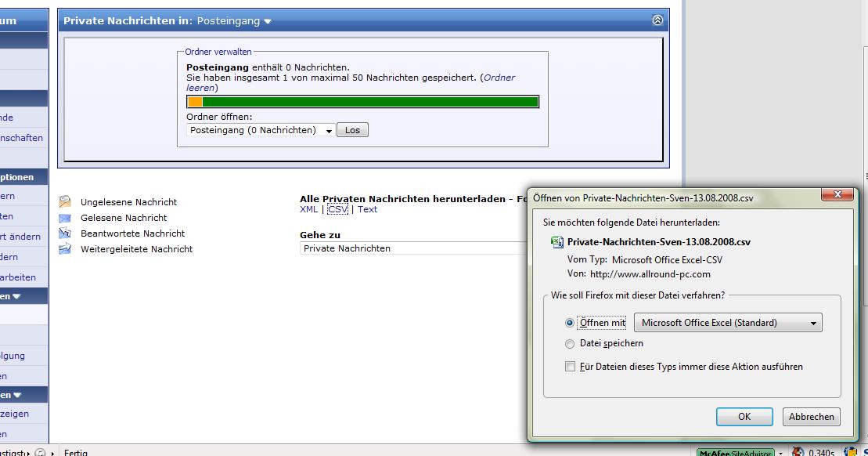
Task: Click the Beantwortete Nachricht label
Action: tap(133, 233)
